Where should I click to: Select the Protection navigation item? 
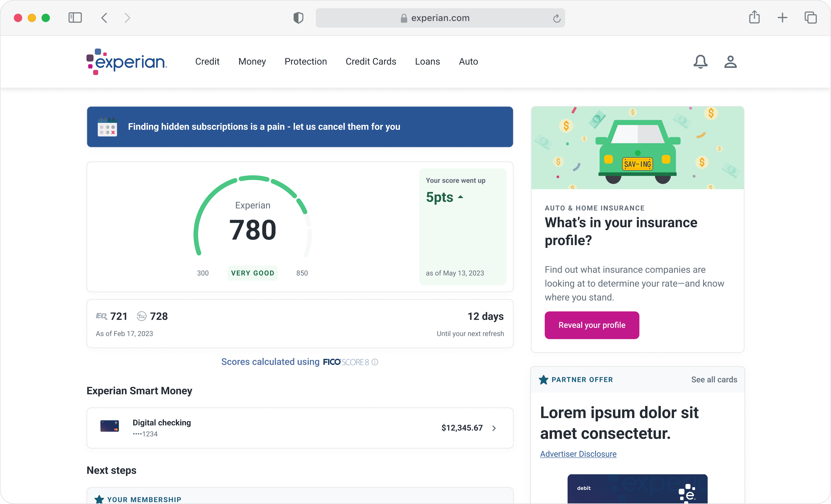click(x=306, y=61)
